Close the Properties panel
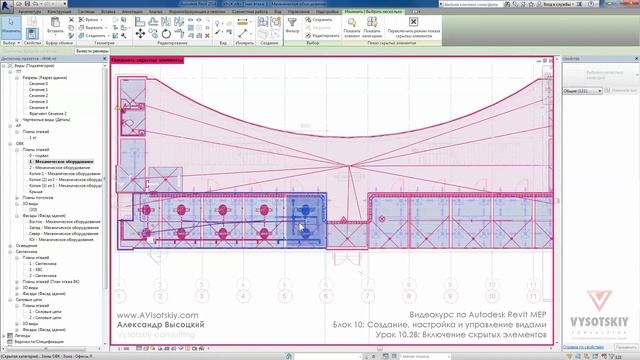The width and height of the screenshot is (640, 360). (x=636, y=59)
